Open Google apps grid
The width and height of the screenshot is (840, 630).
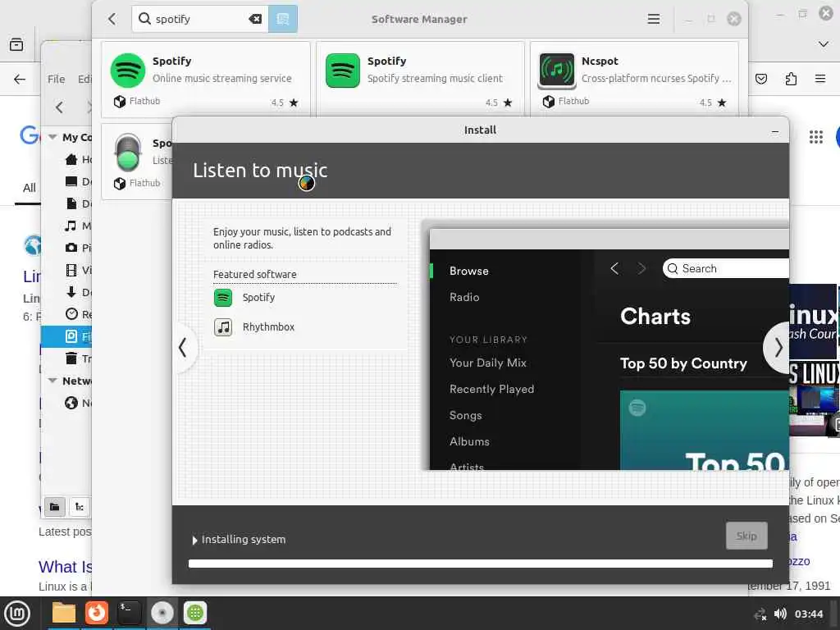pos(816,137)
